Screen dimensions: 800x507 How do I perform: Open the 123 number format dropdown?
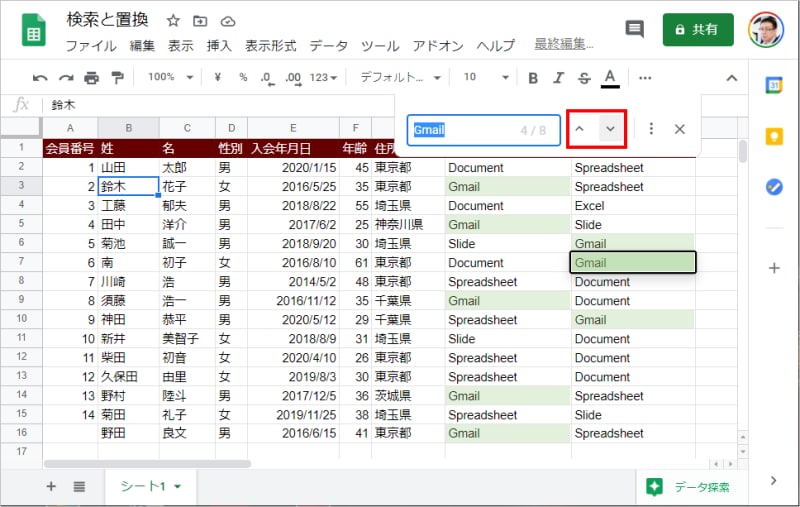(323, 78)
